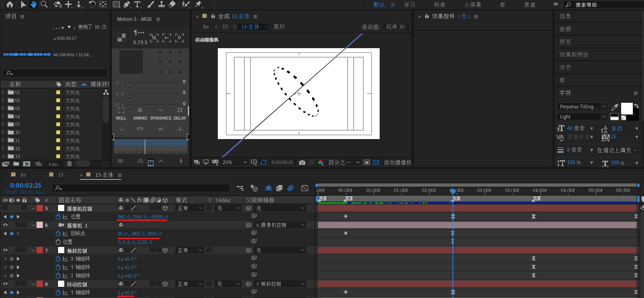This screenshot has width=644, height=298.
Task: Click the NULL button in Motion-3 panel
Action: pos(121,118)
